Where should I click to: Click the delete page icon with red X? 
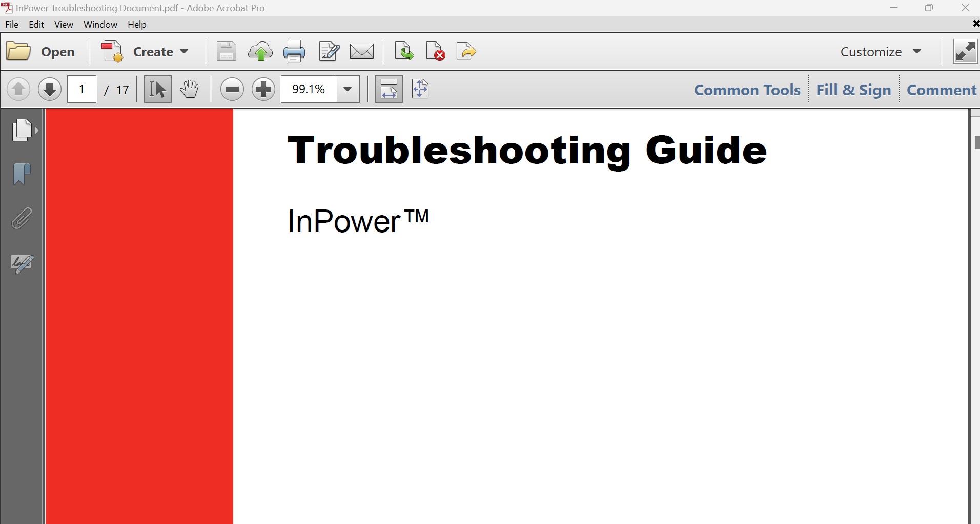436,52
